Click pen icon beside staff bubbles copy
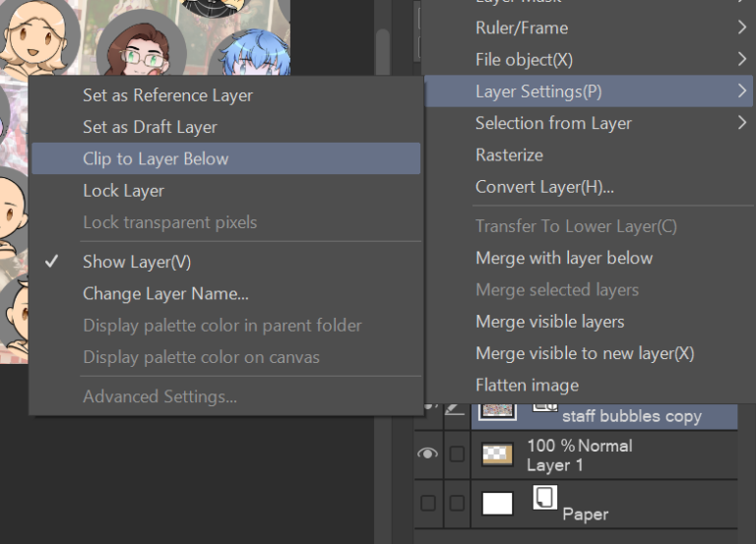This screenshot has height=544, width=756. point(454,409)
